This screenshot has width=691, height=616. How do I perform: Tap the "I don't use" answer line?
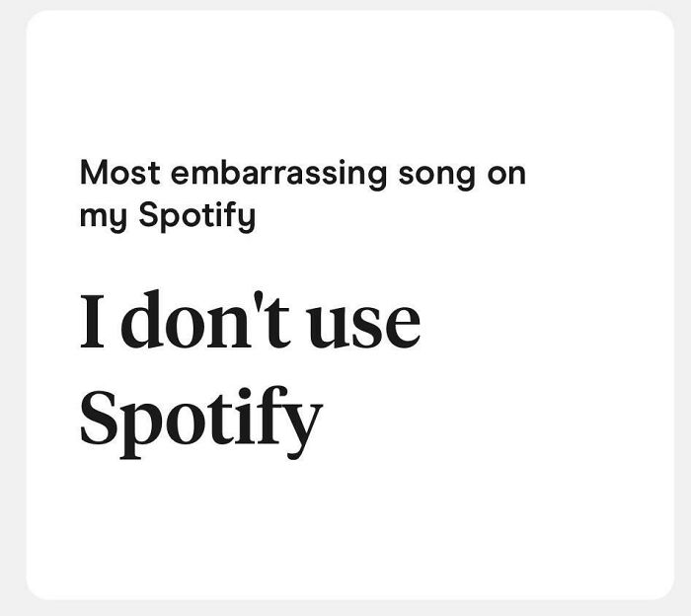[x=250, y=322]
